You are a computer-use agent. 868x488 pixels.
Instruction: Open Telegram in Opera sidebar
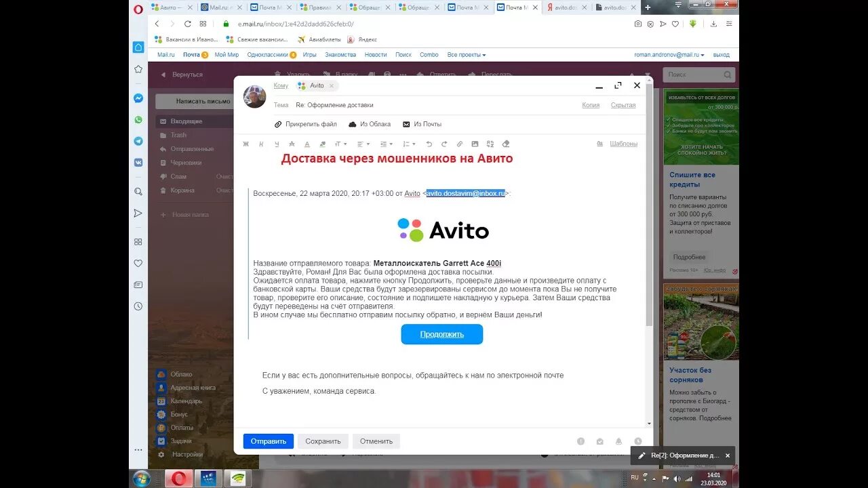click(138, 141)
